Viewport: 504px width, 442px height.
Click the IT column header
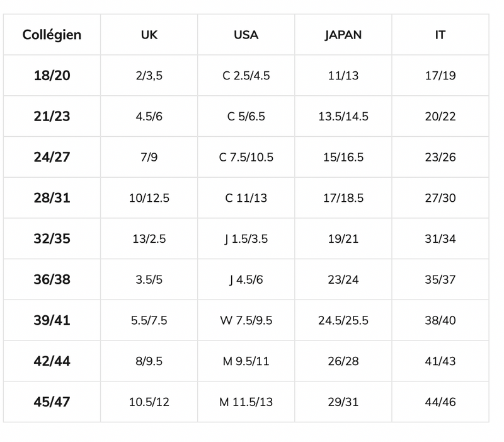(x=440, y=35)
